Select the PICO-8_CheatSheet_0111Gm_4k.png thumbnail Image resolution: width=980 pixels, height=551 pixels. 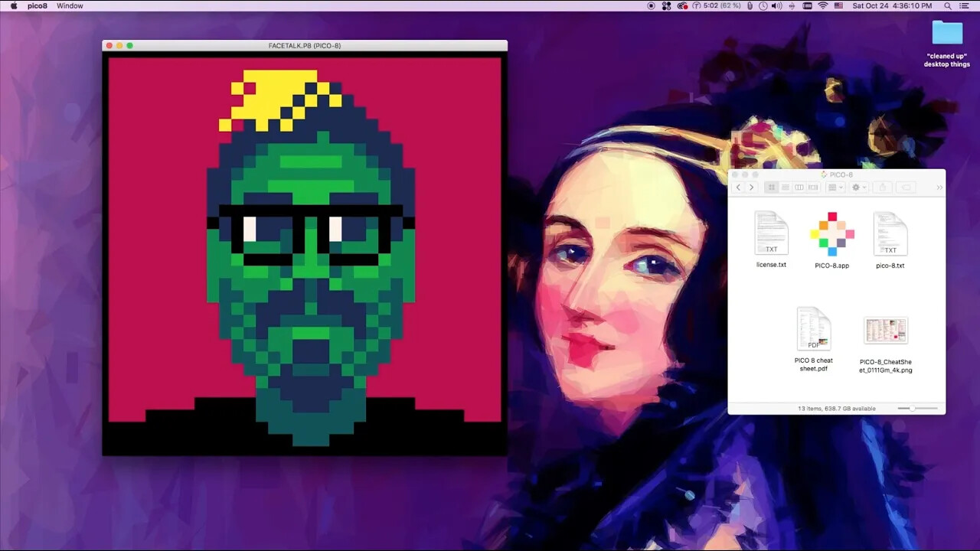tap(886, 331)
